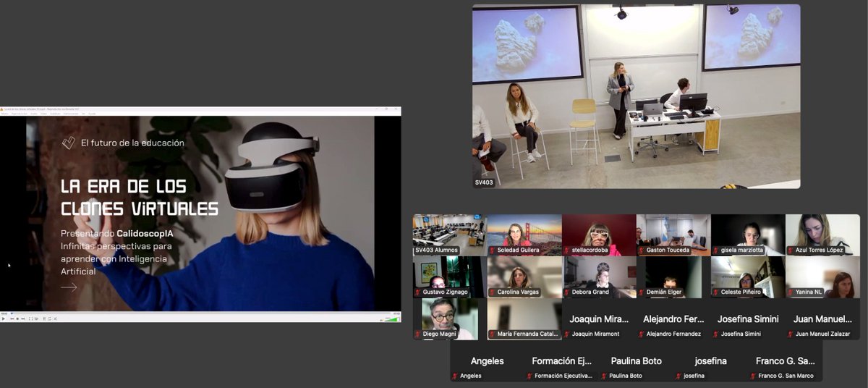Screen dimensions: 868x388
Task: Click muted mic icon on stellacordoba tile
Action: point(567,250)
